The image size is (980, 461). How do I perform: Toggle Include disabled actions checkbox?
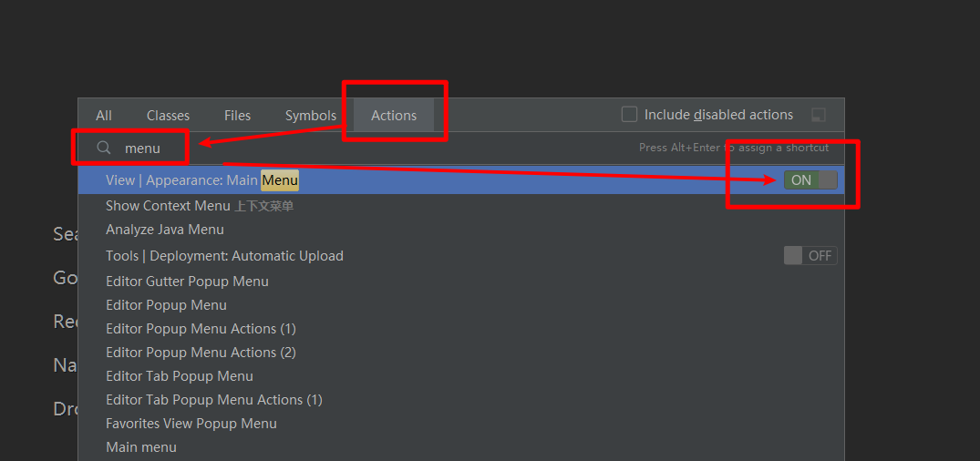629,115
